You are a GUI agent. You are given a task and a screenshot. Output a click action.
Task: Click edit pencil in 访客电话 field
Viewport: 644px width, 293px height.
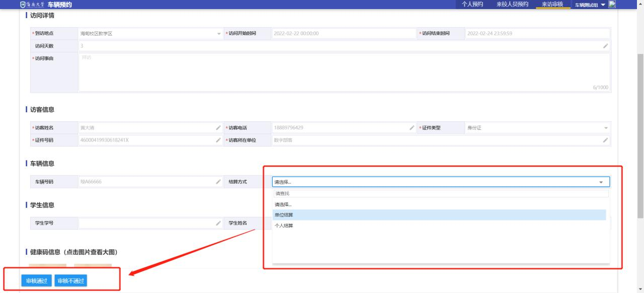point(412,128)
